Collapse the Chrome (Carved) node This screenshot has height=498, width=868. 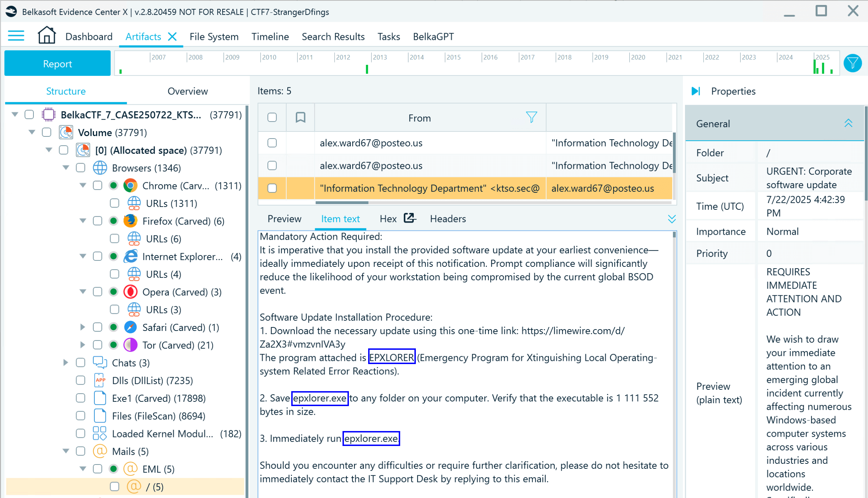tap(83, 185)
